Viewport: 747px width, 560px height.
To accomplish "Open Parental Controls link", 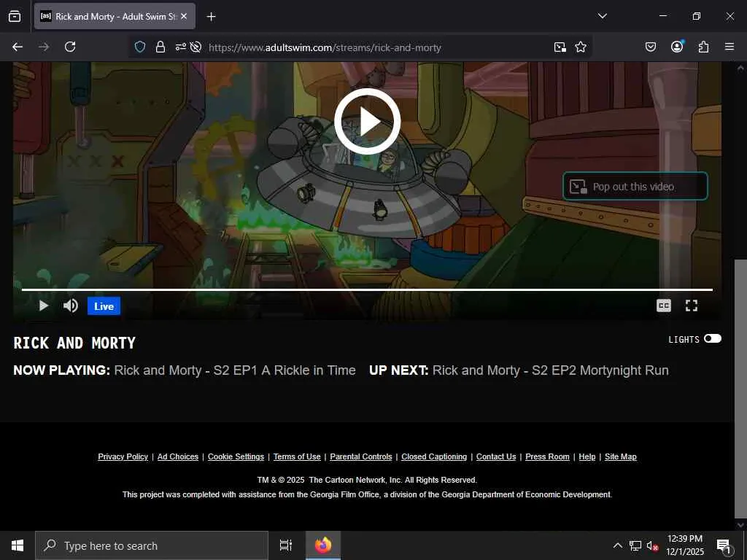I will [361, 456].
